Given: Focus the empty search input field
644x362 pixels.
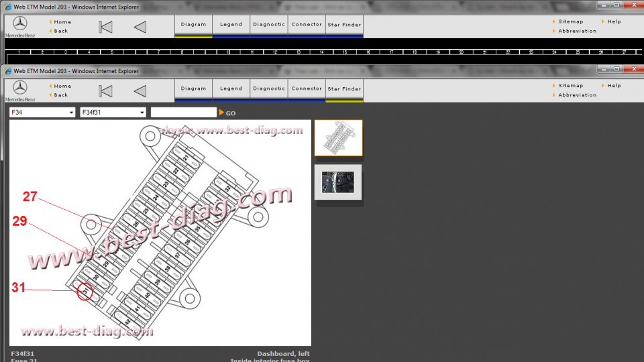Looking at the screenshot, I should click(184, 113).
